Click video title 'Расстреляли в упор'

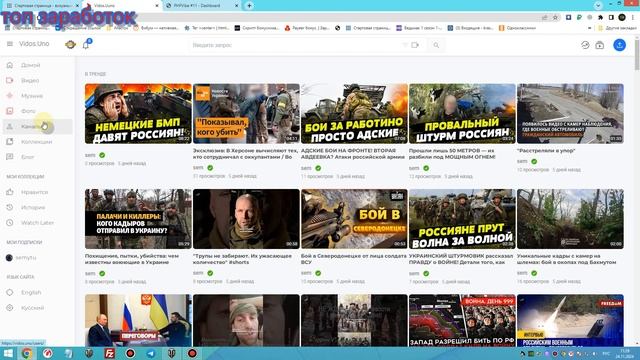[546, 151]
